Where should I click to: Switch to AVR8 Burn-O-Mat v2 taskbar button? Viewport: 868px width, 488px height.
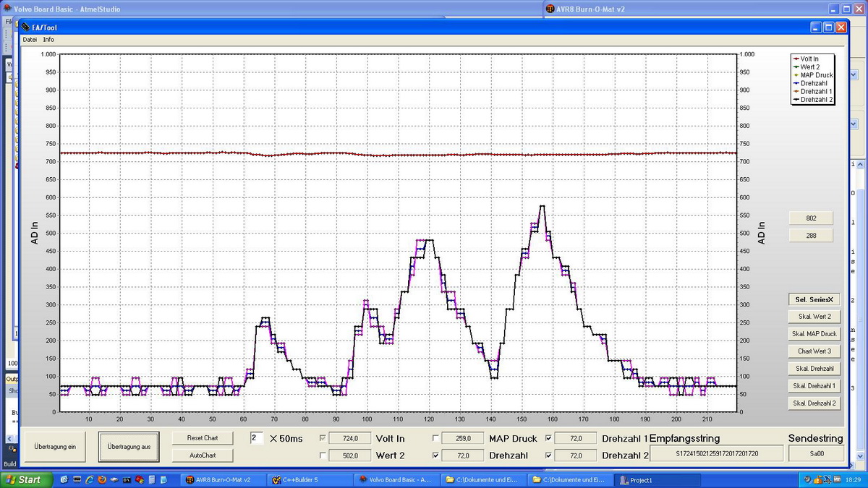coord(221,479)
